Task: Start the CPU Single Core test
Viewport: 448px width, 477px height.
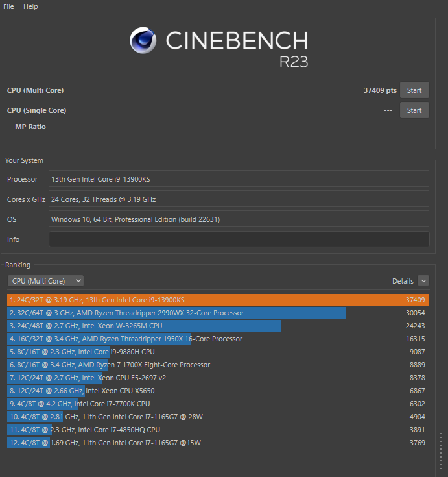Action: tap(414, 110)
